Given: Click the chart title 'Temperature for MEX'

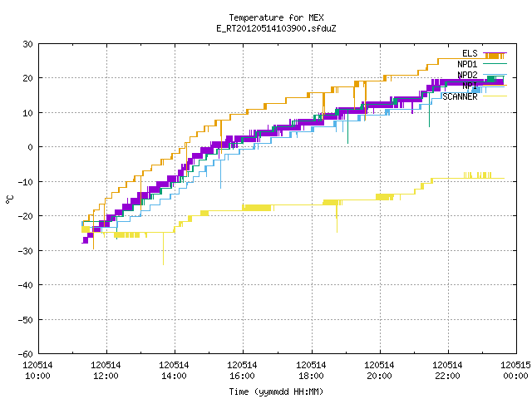Looking at the screenshot, I should tap(276, 17).
